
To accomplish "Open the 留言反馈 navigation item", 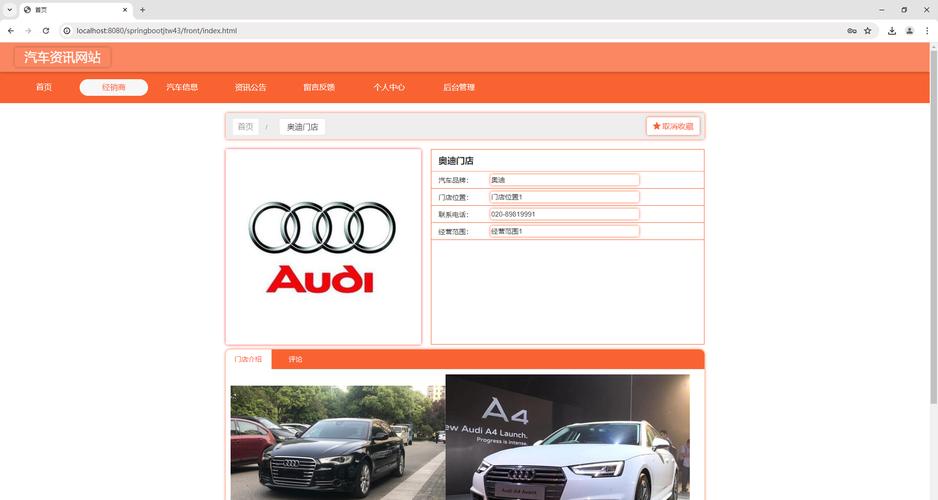I will tap(319, 87).
